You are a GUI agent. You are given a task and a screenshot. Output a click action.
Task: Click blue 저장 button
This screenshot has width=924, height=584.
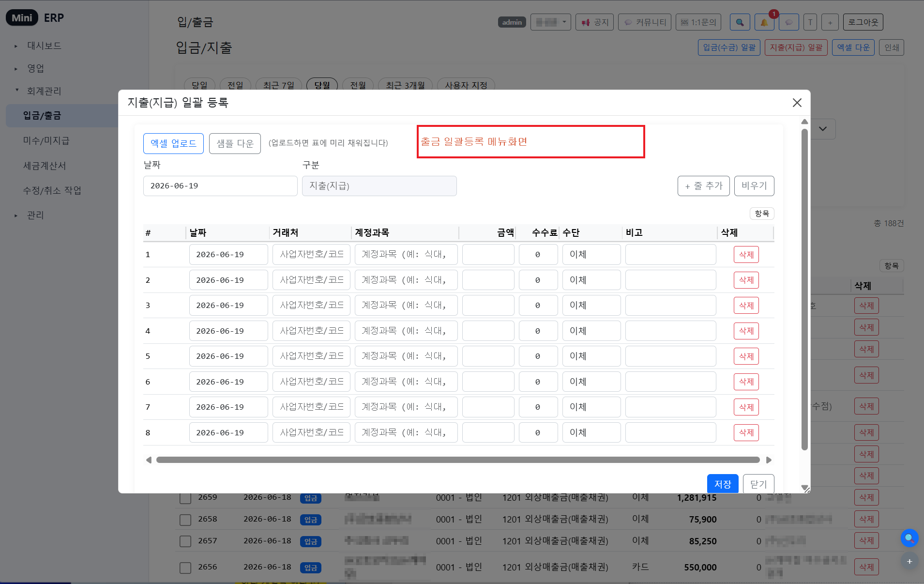[x=723, y=484]
